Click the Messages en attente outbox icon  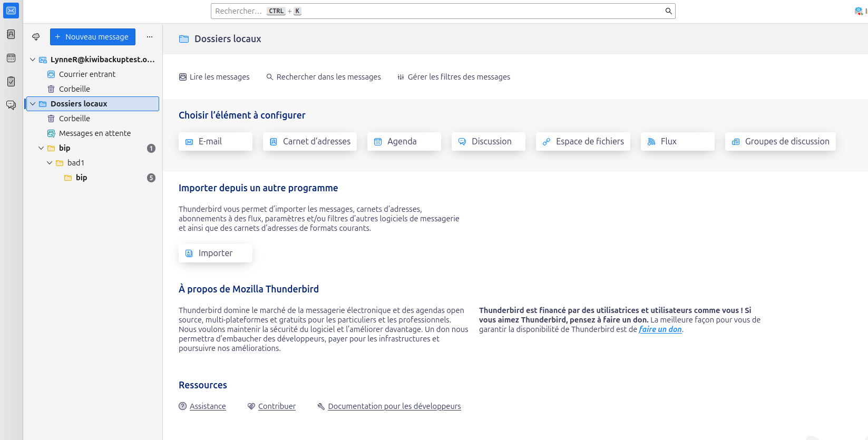(51, 133)
